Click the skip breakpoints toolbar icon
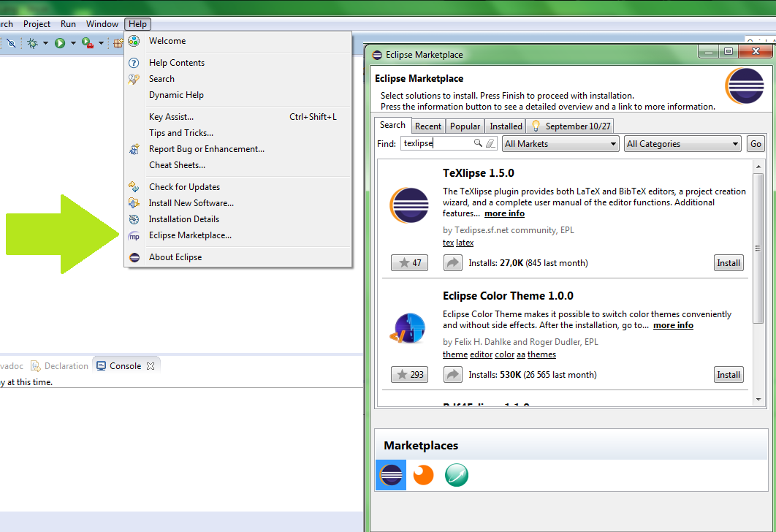776x532 pixels. (x=11, y=43)
